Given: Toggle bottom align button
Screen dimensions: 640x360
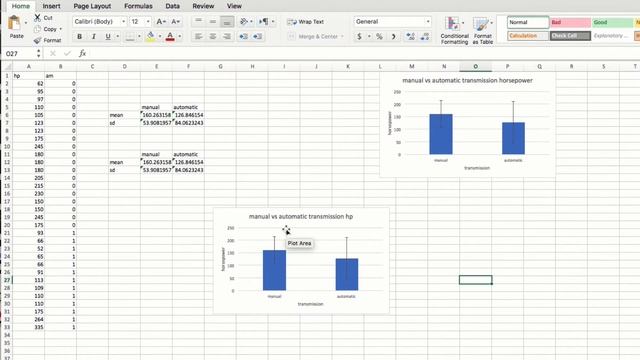Looking at the screenshot, I should point(227,21).
